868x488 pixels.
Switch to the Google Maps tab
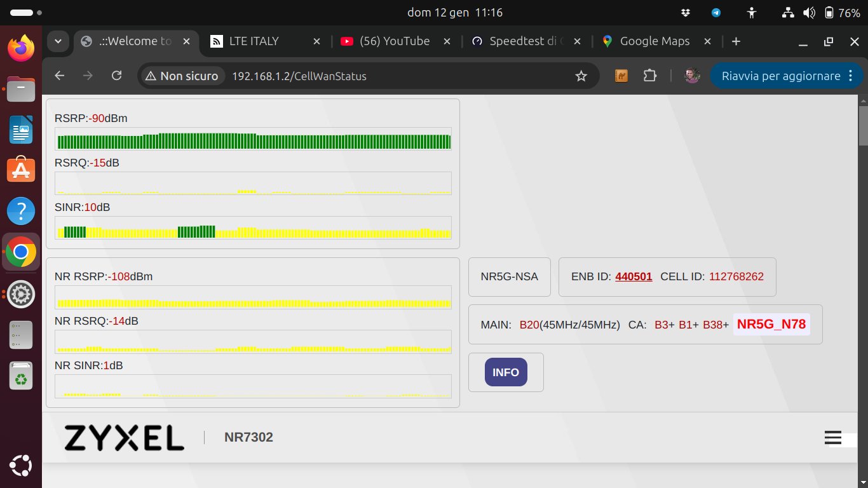click(654, 41)
